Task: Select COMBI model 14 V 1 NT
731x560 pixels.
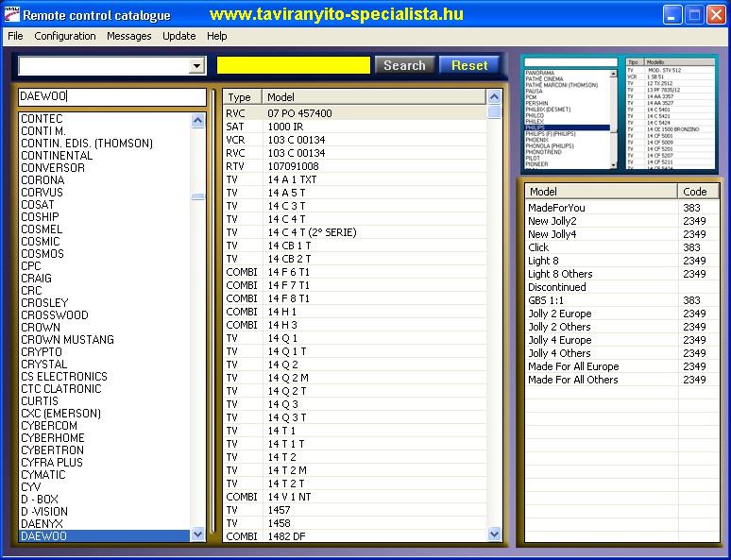Action: [x=355, y=497]
